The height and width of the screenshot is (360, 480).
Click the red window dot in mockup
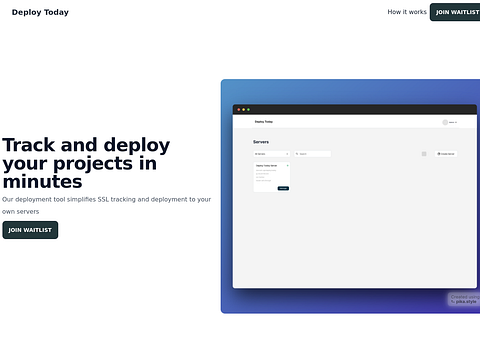239,109
